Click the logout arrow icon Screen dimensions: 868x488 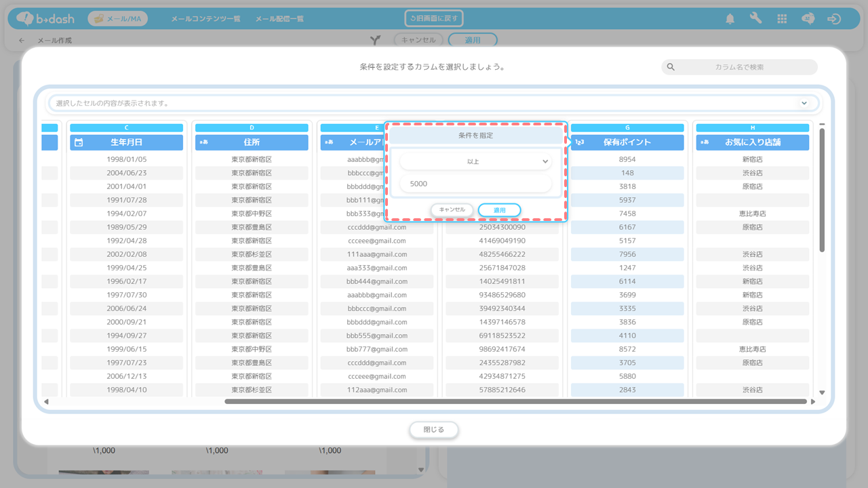(x=834, y=19)
